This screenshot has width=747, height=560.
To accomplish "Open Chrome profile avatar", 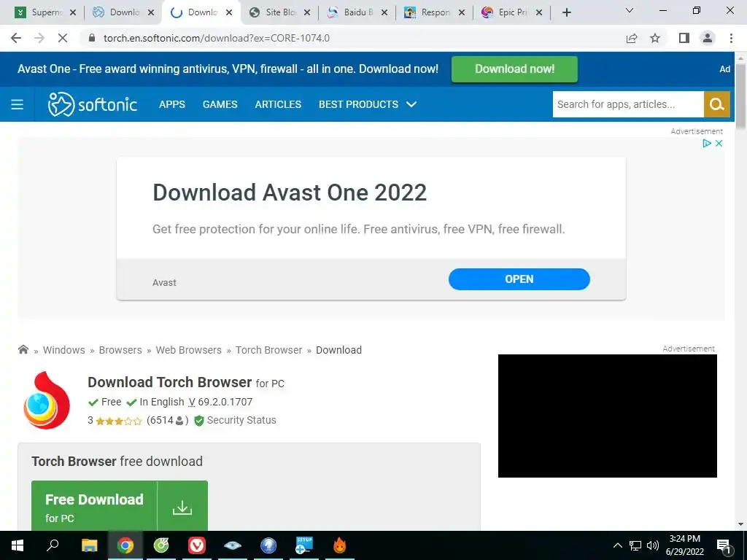I will (x=708, y=38).
